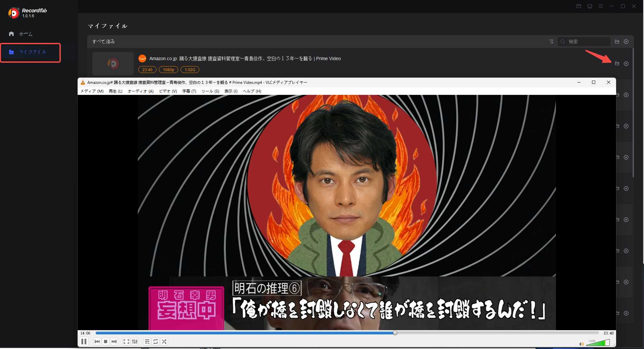Viewport: 644px width, 349px height.
Task: Jump to previous media in VLC
Action: [x=97, y=342]
